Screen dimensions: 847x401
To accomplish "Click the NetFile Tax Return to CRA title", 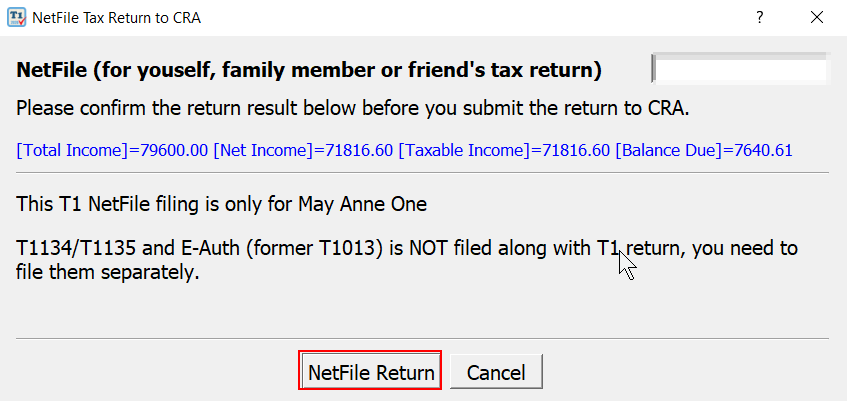I will tap(117, 18).
